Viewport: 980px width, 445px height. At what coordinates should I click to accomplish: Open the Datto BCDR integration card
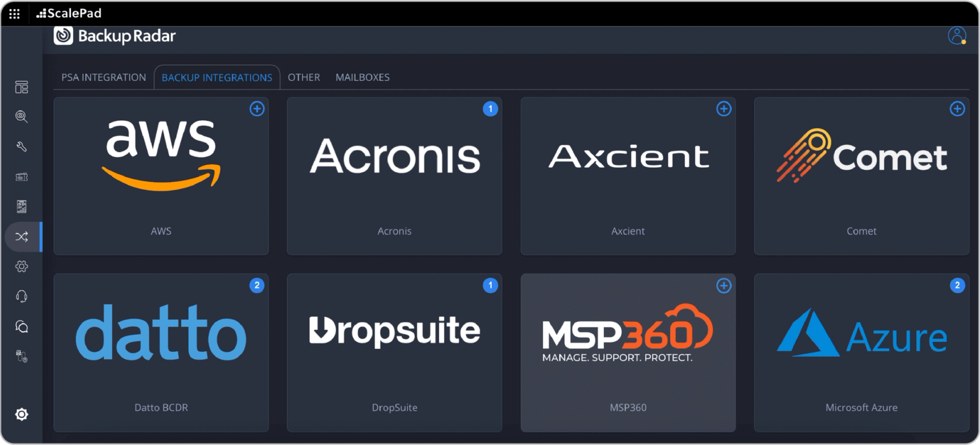pos(161,352)
